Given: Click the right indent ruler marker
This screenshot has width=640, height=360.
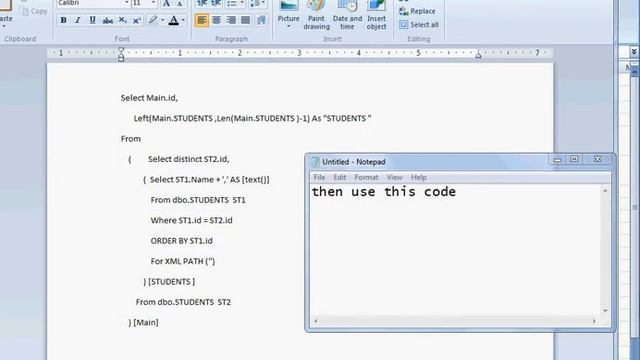Looking at the screenshot, I should click(478, 55).
